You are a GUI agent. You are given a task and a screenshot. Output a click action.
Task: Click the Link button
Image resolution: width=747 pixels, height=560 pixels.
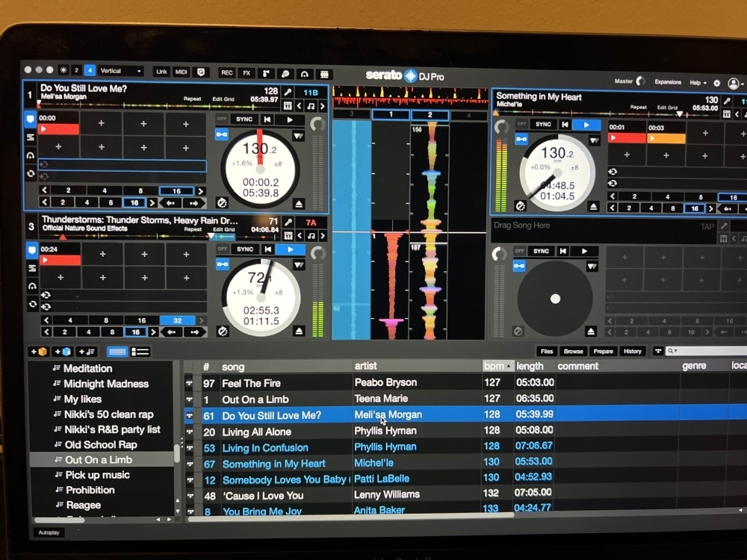pyautogui.click(x=161, y=72)
